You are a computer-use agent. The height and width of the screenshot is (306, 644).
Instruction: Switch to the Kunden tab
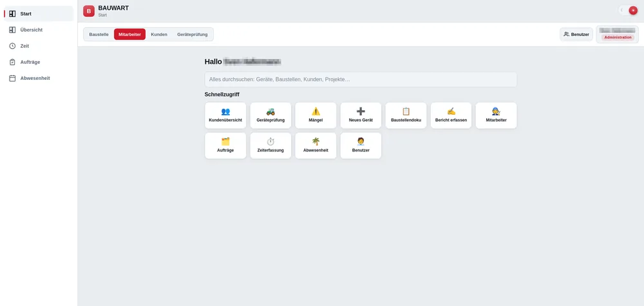pyautogui.click(x=159, y=35)
